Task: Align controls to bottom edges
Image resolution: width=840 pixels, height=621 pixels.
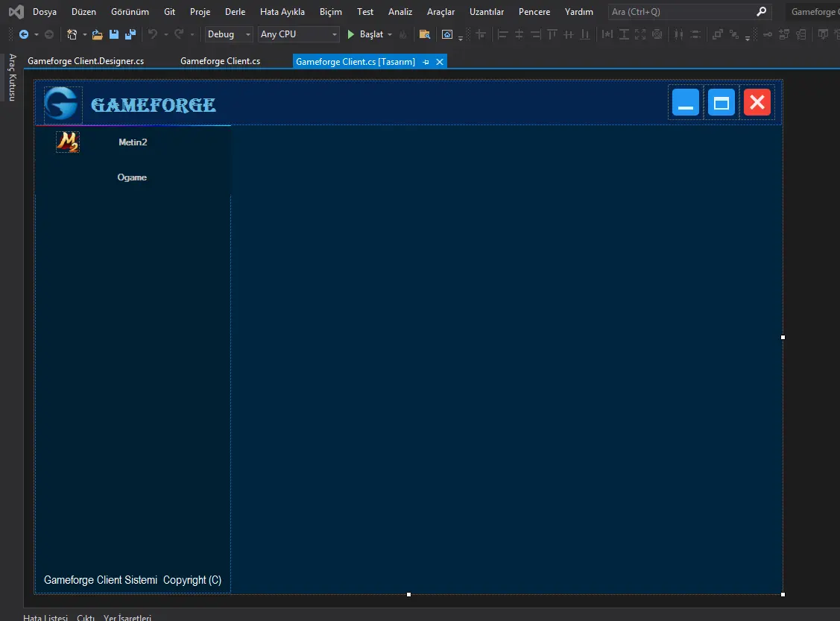Action: tap(585, 34)
